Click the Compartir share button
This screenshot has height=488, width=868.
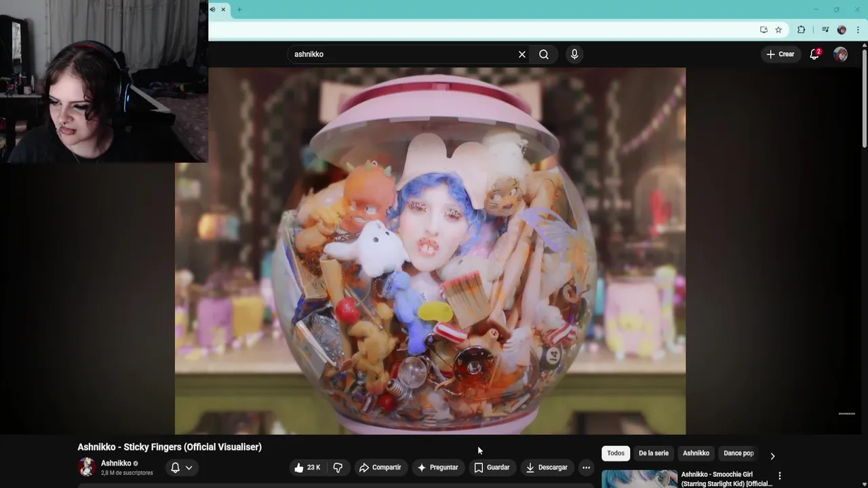pos(380,468)
